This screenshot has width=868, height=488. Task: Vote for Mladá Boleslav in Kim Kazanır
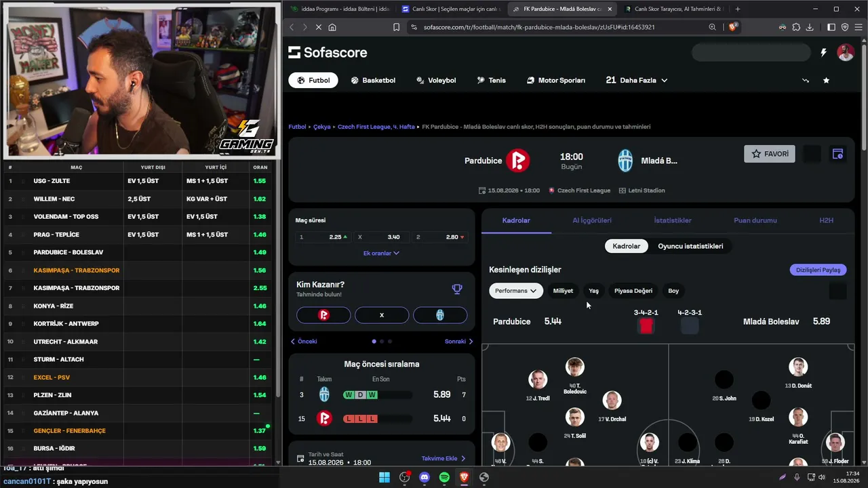click(x=440, y=315)
